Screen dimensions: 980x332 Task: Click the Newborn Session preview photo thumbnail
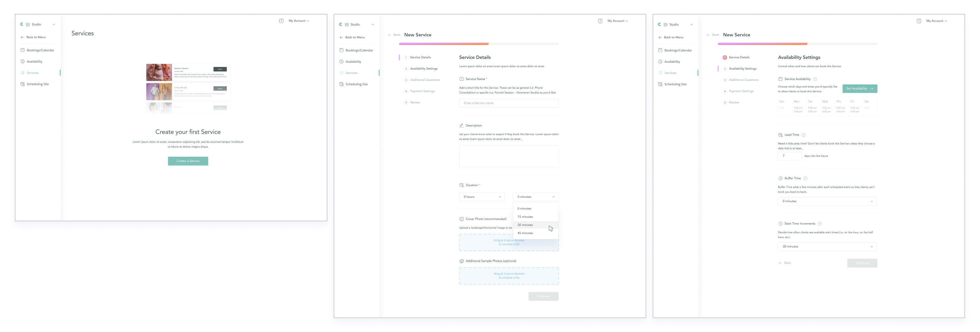tap(159, 72)
